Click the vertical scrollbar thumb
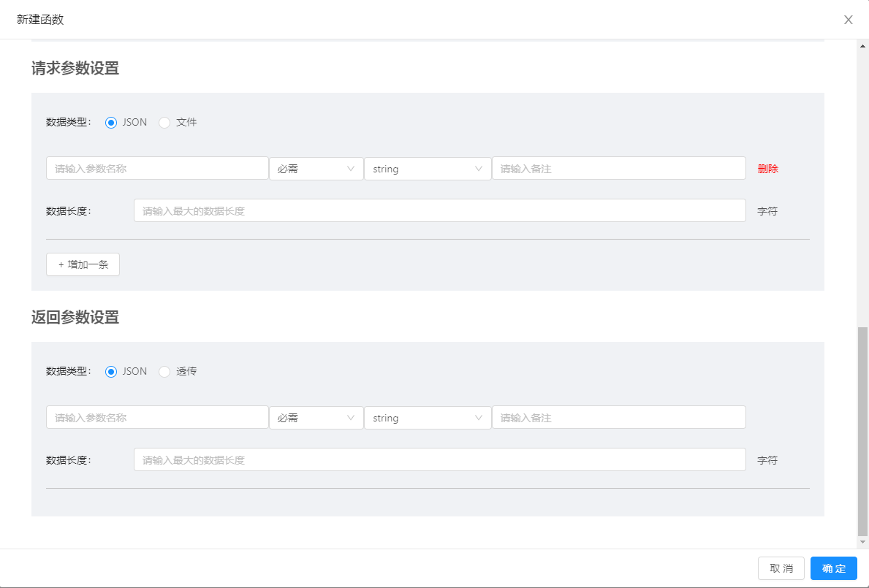 tap(863, 431)
